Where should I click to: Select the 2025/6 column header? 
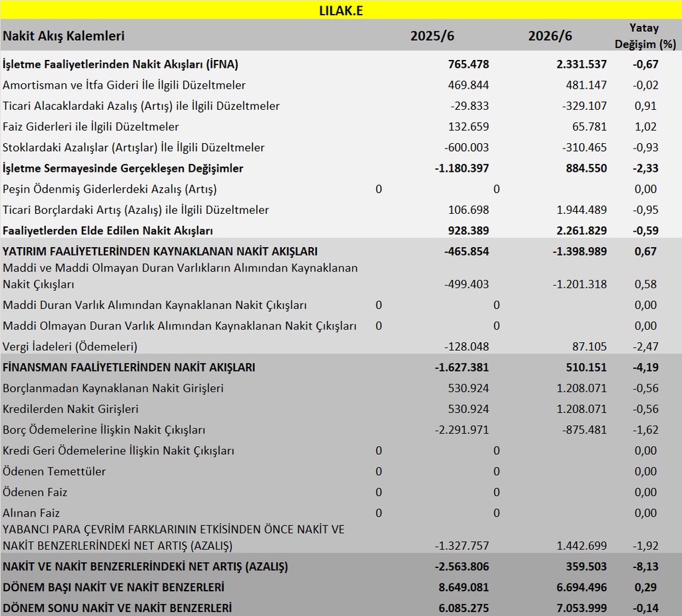[x=432, y=36]
